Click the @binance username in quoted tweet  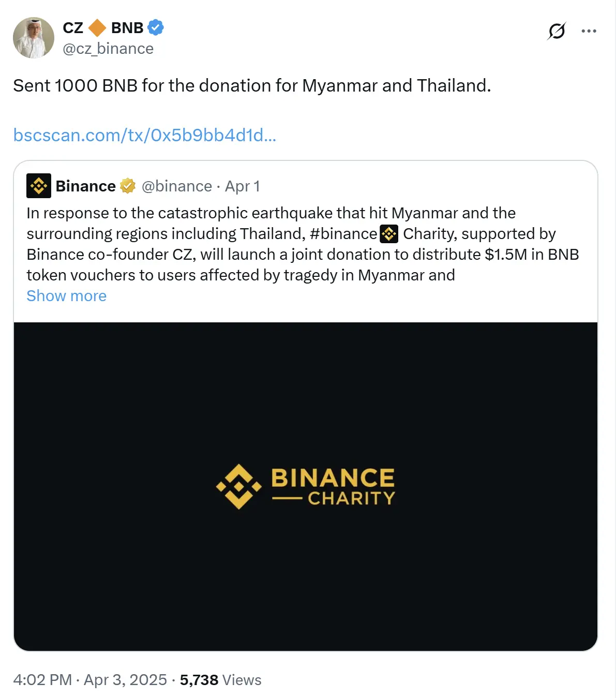click(x=177, y=186)
